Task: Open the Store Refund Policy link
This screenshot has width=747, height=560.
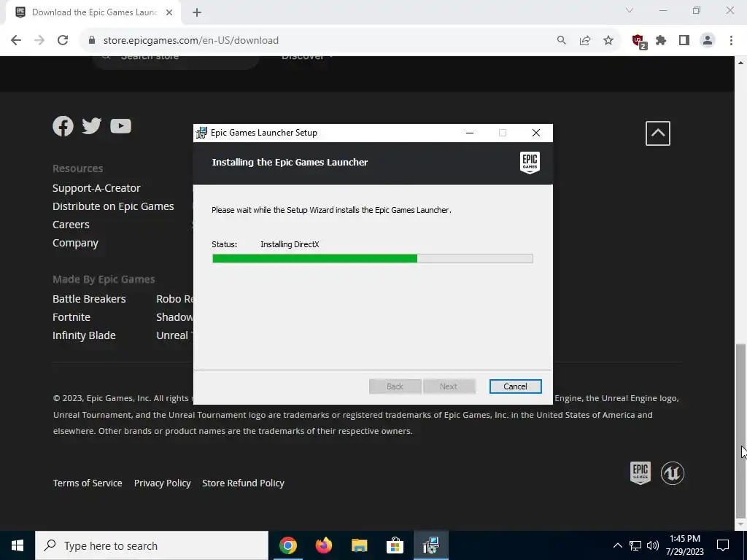Action: click(x=243, y=483)
